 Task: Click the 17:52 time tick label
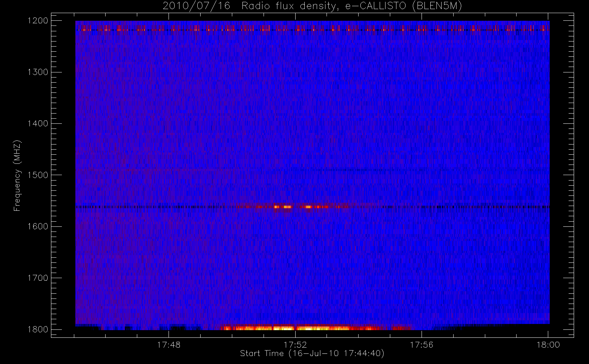click(295, 345)
